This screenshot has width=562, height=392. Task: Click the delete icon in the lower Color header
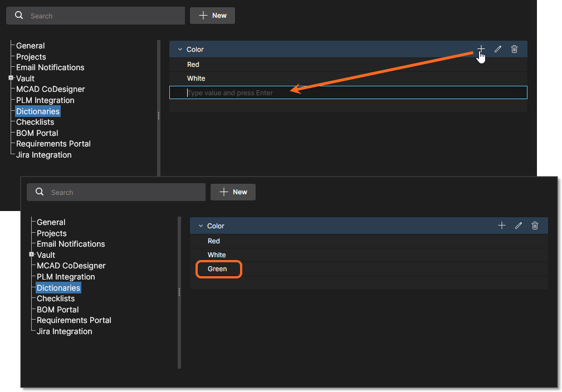[x=535, y=226]
